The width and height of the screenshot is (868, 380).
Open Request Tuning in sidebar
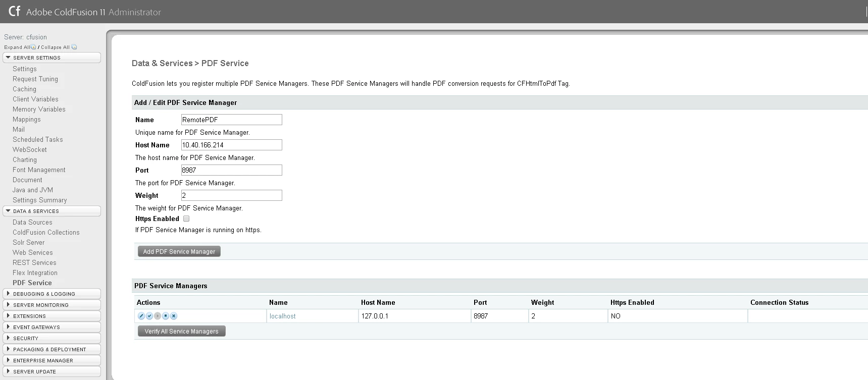(x=35, y=79)
